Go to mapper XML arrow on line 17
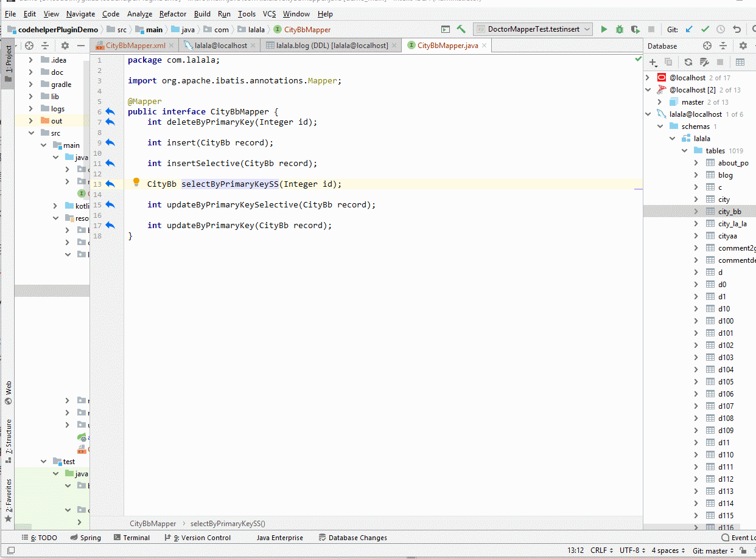 pyautogui.click(x=110, y=225)
